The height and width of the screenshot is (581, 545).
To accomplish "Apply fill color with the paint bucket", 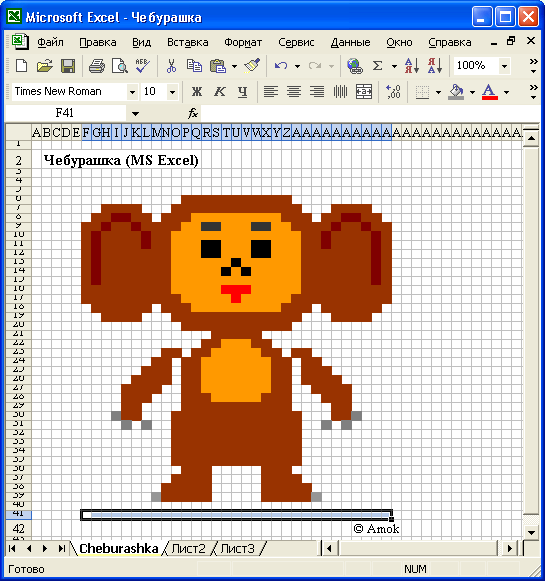I will pyautogui.click(x=456, y=92).
